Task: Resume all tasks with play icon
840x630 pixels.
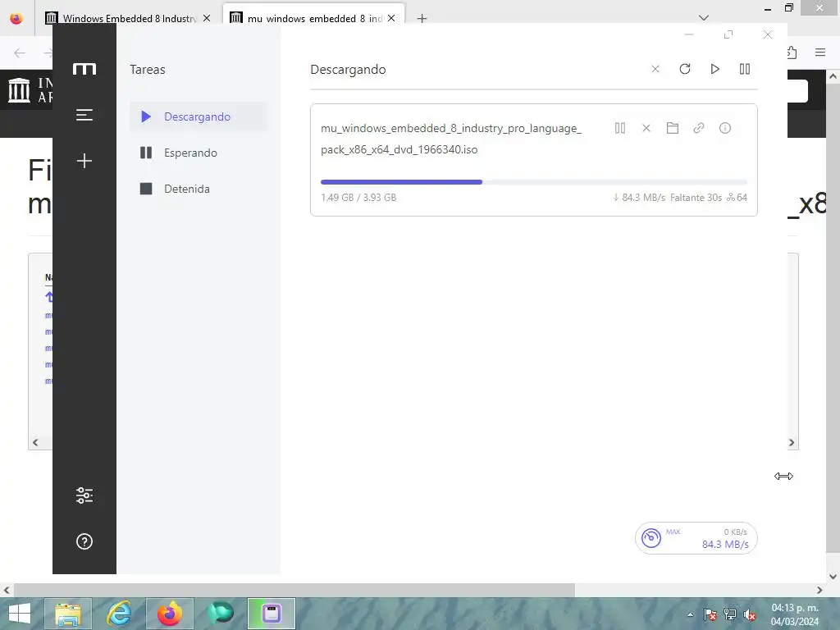Action: (x=714, y=69)
